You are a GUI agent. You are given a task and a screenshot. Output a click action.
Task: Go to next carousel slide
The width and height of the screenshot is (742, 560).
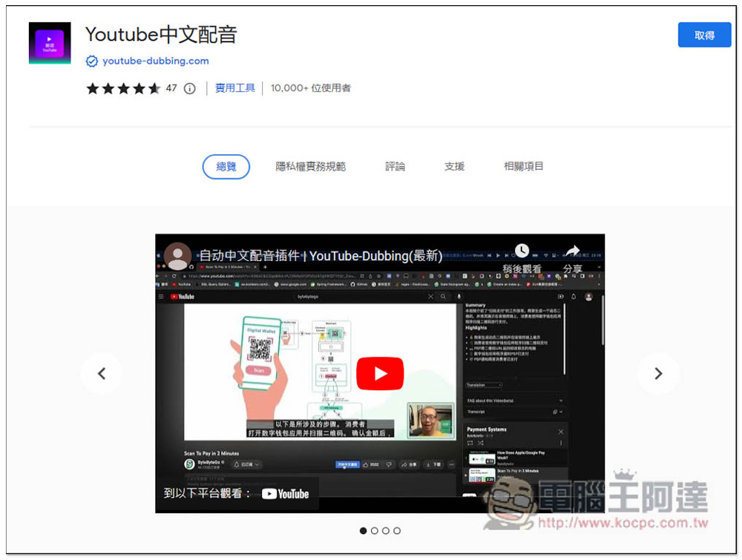click(x=658, y=374)
